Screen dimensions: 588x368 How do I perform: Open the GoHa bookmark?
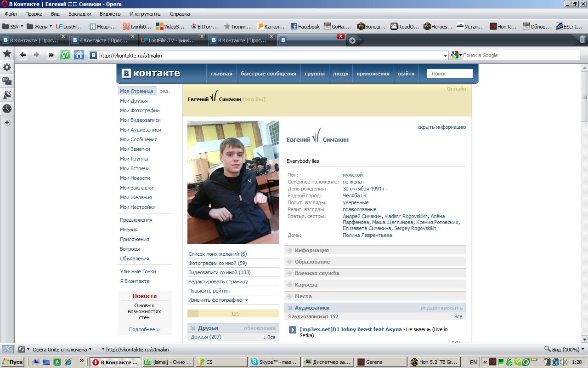point(338,27)
